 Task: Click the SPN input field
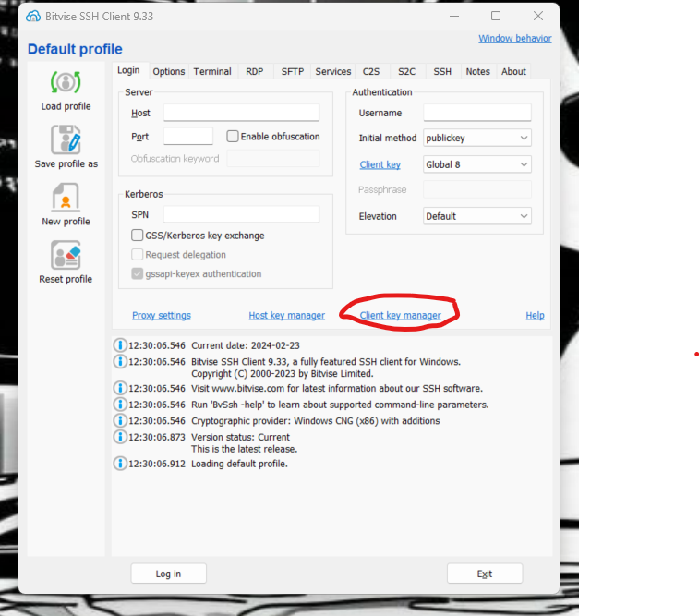click(241, 214)
